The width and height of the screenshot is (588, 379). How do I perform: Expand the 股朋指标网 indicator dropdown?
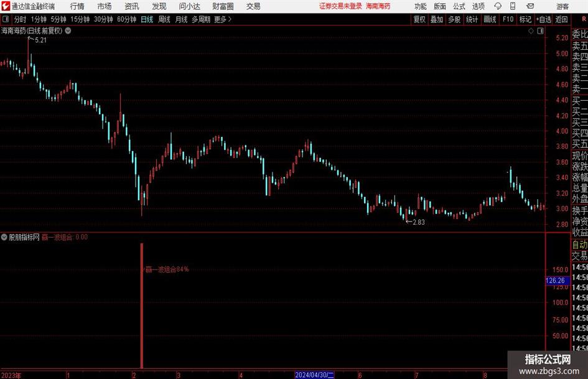4,237
